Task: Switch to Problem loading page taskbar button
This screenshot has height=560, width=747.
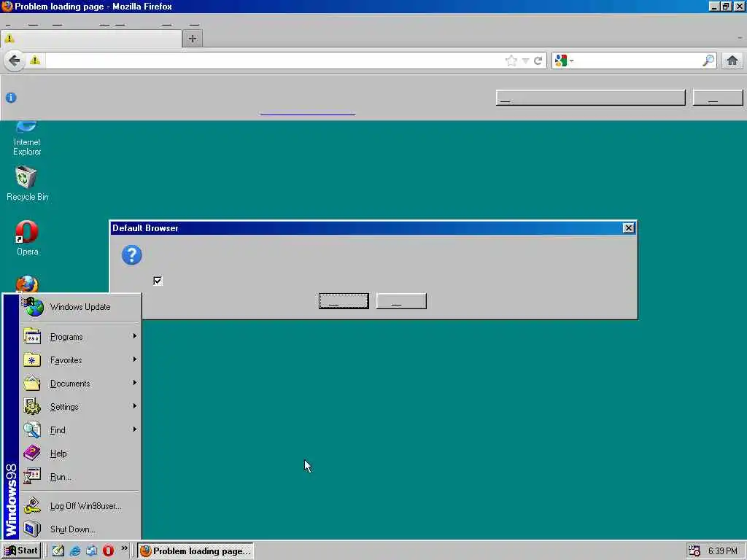Action: [196, 551]
